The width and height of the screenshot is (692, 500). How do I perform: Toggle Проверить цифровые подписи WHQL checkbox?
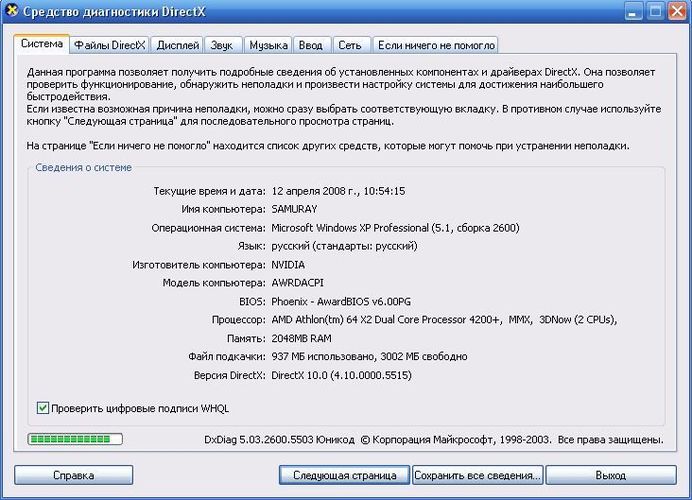(x=42, y=408)
